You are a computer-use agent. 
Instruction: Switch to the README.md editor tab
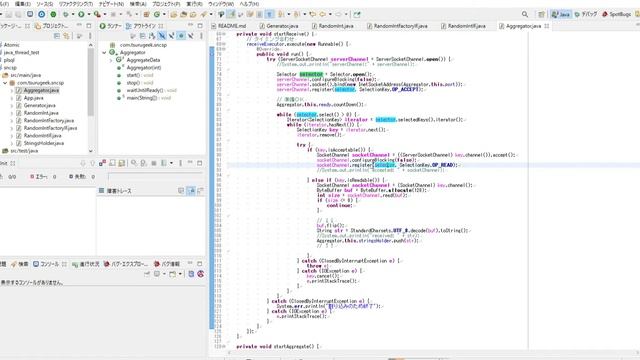coord(228,26)
